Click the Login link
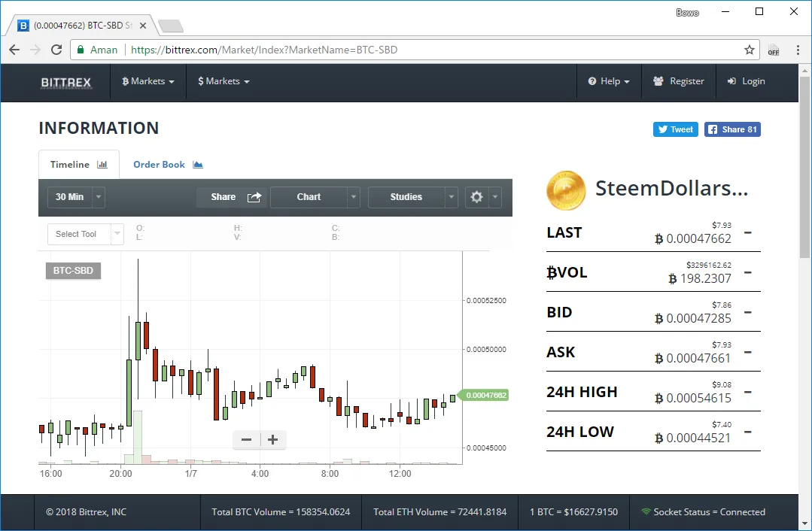Image resolution: width=812 pixels, height=531 pixels. (x=747, y=81)
